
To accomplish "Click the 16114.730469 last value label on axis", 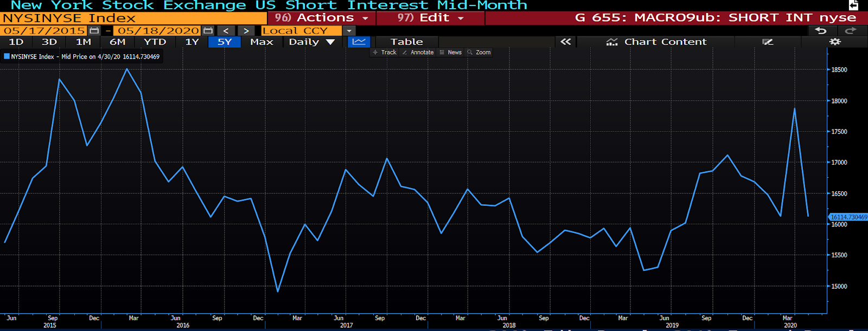I will click(848, 217).
